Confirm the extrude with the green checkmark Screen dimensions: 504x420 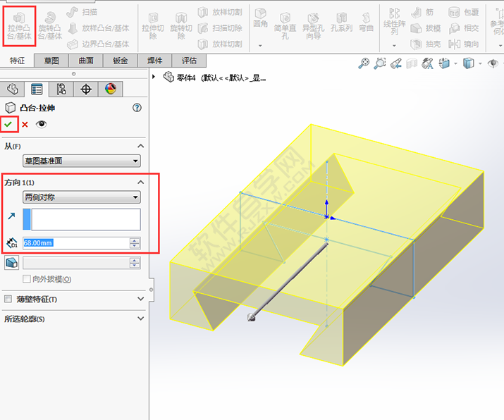[x=8, y=124]
